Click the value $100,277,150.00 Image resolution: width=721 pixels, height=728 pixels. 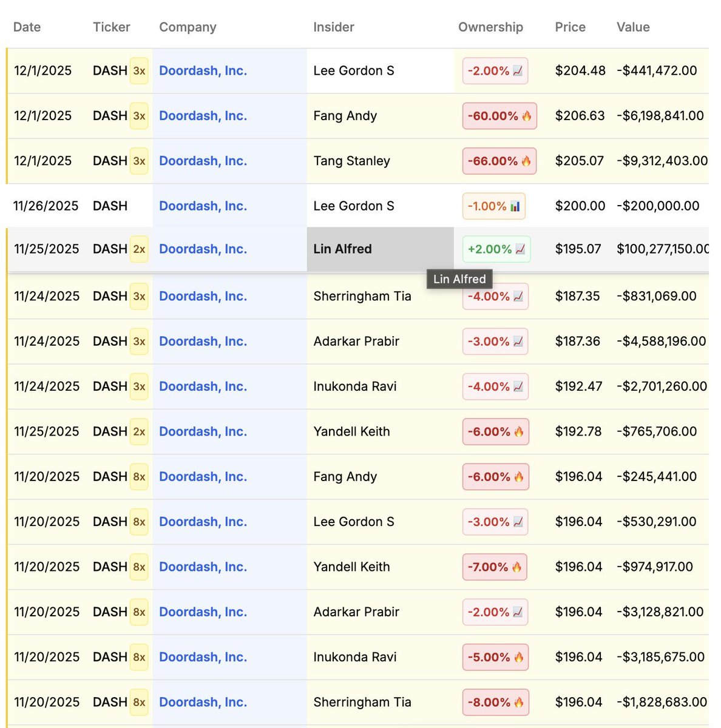coord(663,249)
